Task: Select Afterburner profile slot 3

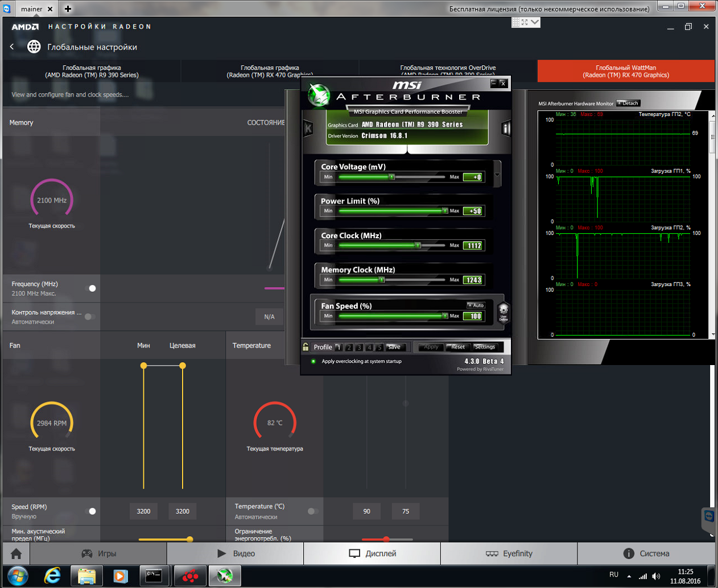Action: (359, 347)
